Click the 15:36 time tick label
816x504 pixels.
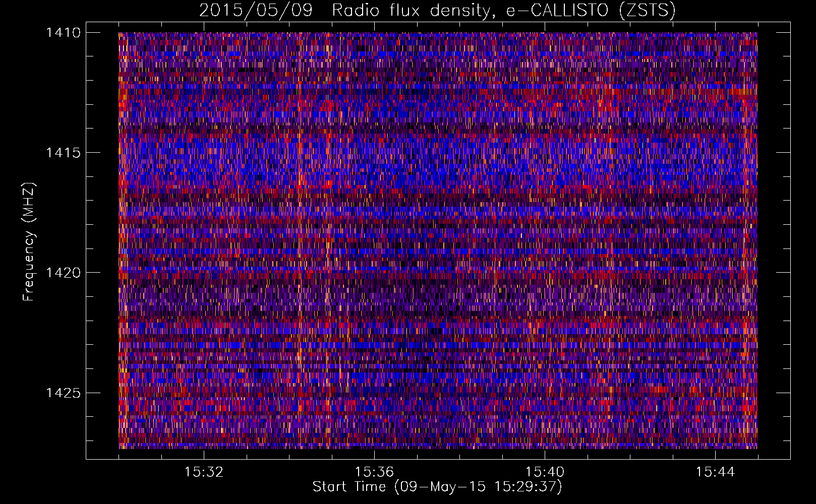(374, 472)
